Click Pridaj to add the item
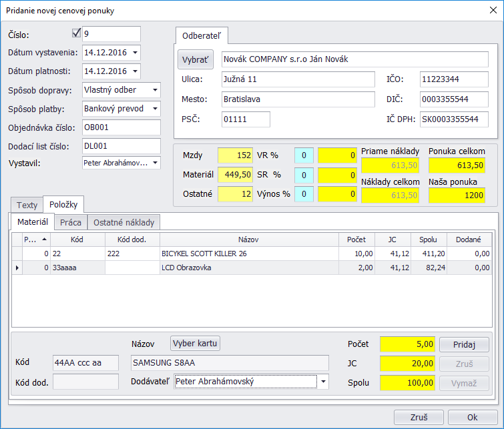Image resolution: width=504 pixels, height=429 pixels. [x=464, y=344]
